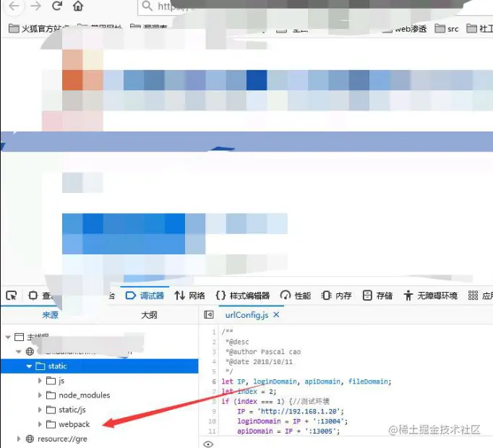Open the src bookmark folder
Image resolution: width=493 pixels, height=448 pixels.
click(x=447, y=29)
